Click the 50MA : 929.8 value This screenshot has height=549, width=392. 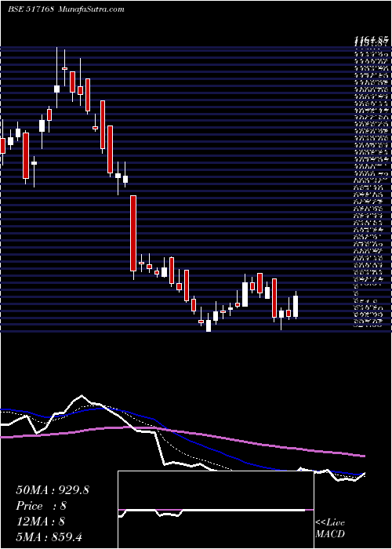click(x=53, y=490)
